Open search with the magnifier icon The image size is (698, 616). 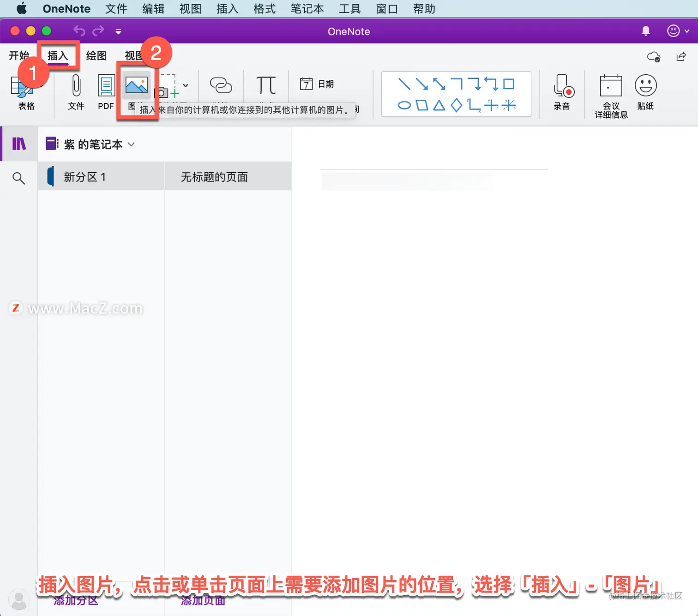(x=18, y=178)
